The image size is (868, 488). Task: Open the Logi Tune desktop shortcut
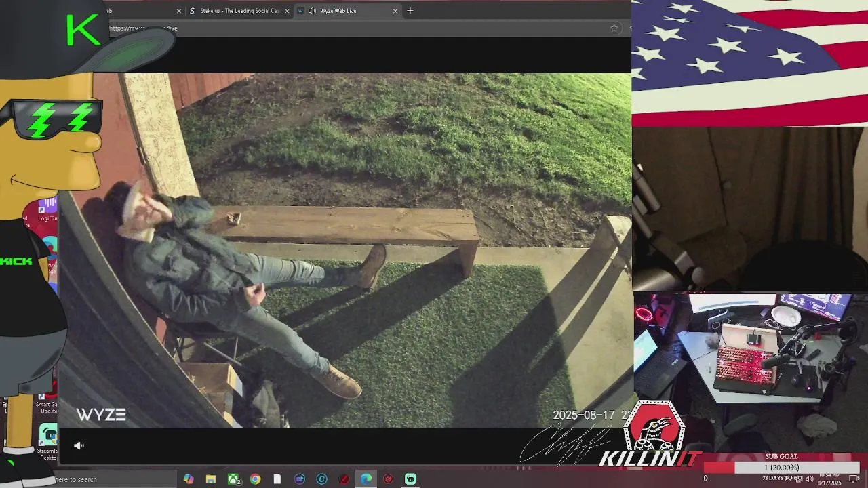(47, 209)
